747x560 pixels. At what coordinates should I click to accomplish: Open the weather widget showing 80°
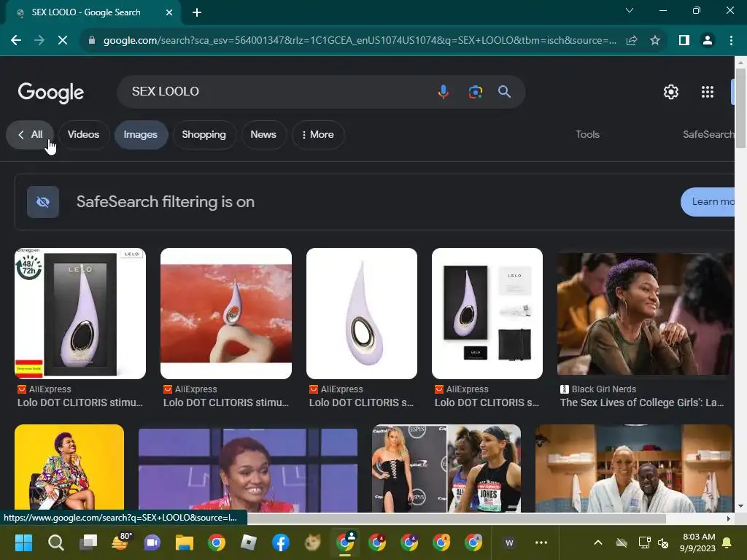[120, 542]
